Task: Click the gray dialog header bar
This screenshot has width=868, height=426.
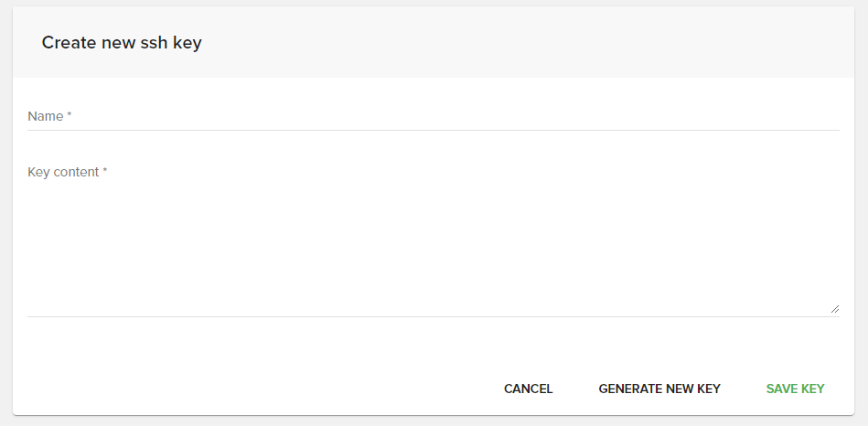Action: coord(549,42)
